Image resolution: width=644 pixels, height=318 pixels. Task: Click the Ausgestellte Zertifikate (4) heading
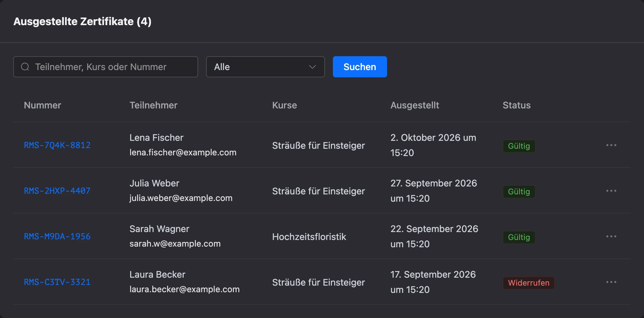point(83,21)
